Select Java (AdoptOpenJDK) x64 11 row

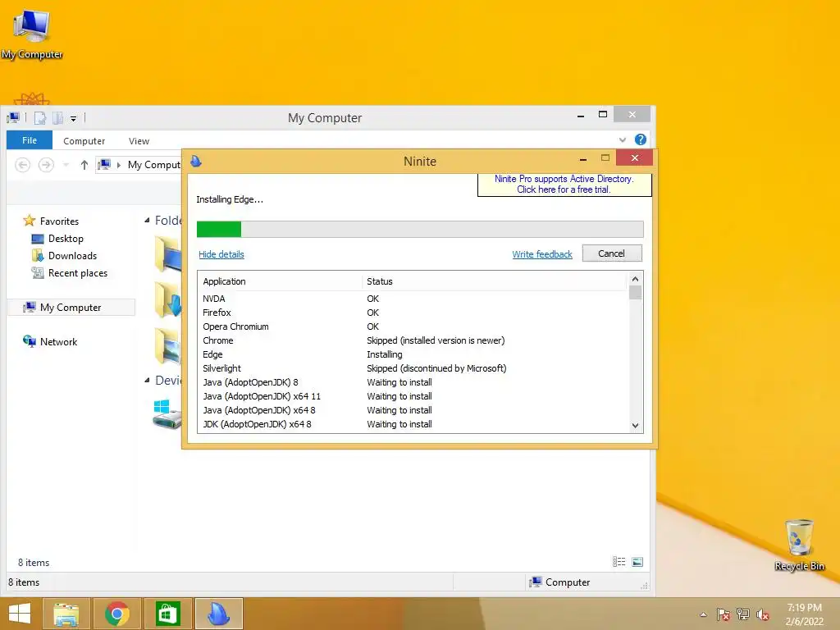click(413, 396)
